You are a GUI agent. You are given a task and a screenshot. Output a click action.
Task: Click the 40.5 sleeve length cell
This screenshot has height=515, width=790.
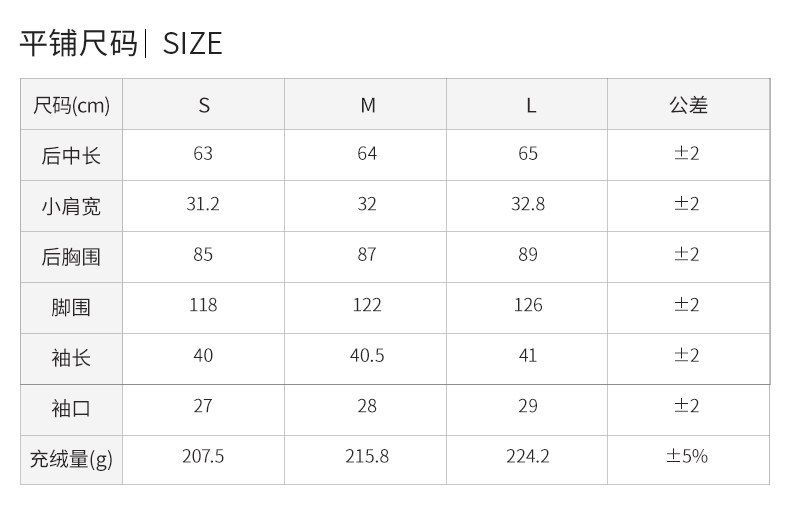(x=365, y=358)
